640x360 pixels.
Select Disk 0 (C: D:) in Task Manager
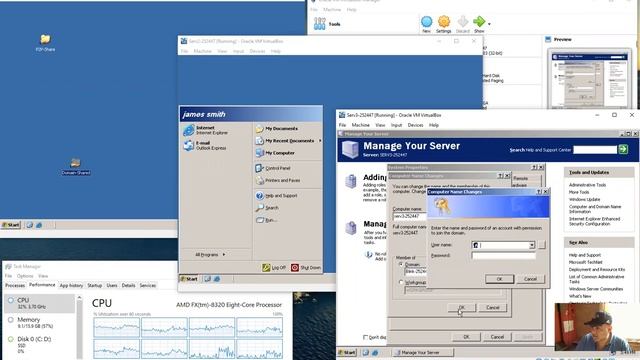(x=40, y=344)
